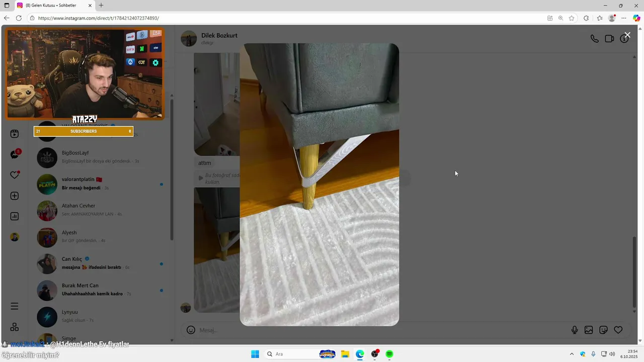Click the split screen icon in address bar
The image size is (644, 362).
point(550,18)
